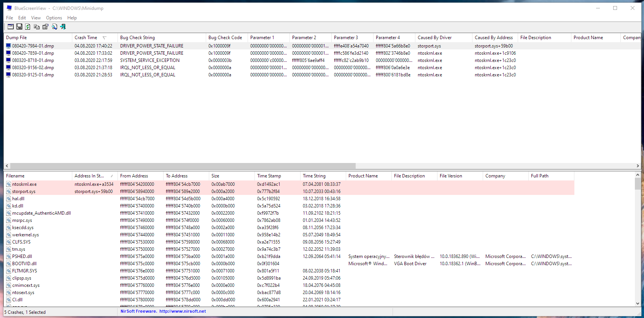Click ntoskrnl.exe+a3534 stack address

[x=94, y=184]
